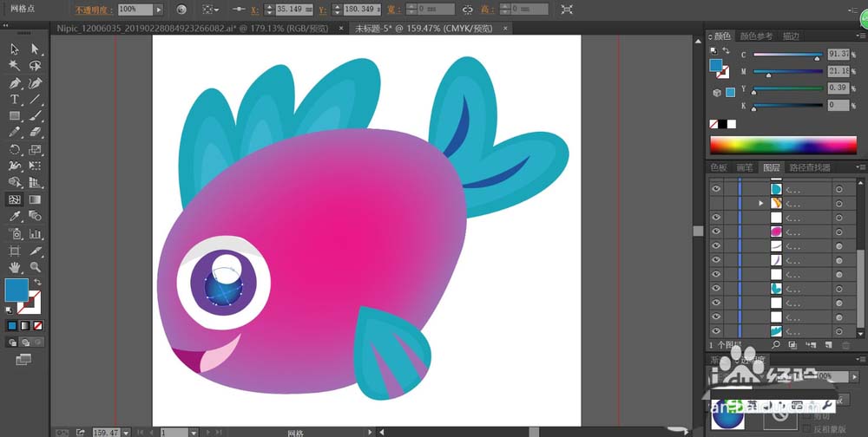This screenshot has width=868, height=437.
Task: Close the 未标题-5 document tab
Action: tap(503, 29)
